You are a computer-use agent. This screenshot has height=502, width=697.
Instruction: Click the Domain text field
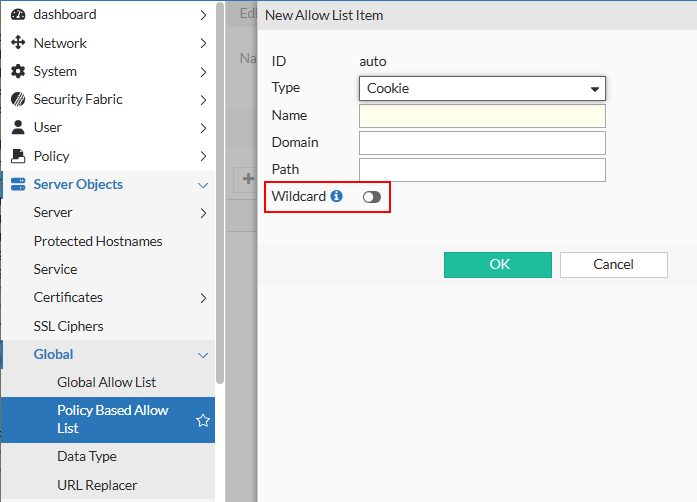[x=482, y=143]
